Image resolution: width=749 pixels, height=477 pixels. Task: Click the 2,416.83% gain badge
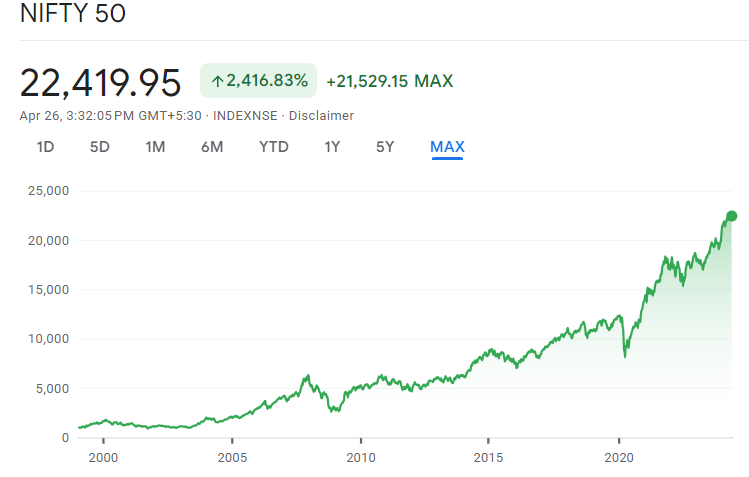[259, 80]
